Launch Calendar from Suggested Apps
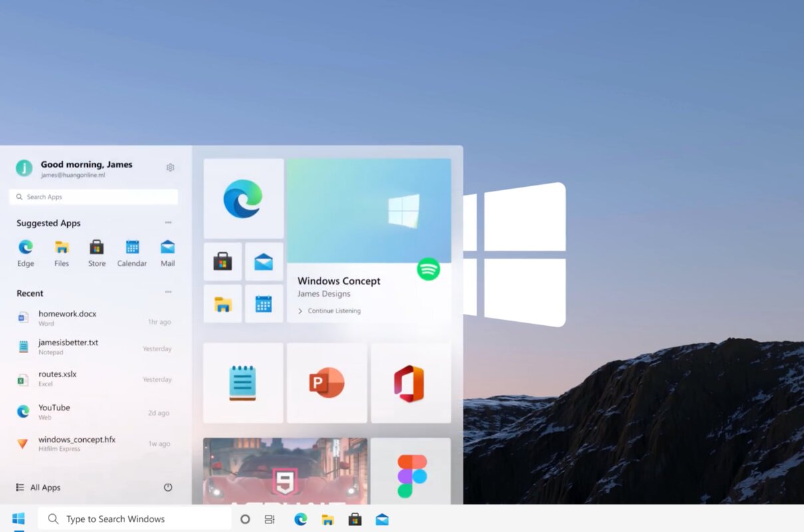 pos(132,253)
